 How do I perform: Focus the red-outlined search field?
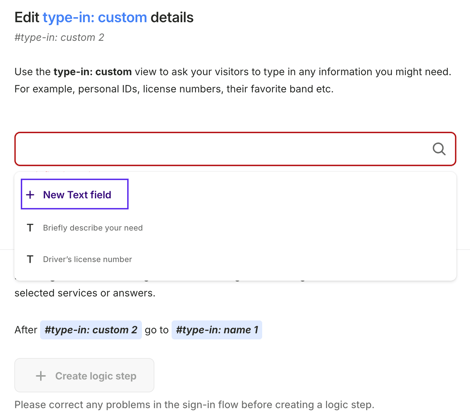click(235, 149)
